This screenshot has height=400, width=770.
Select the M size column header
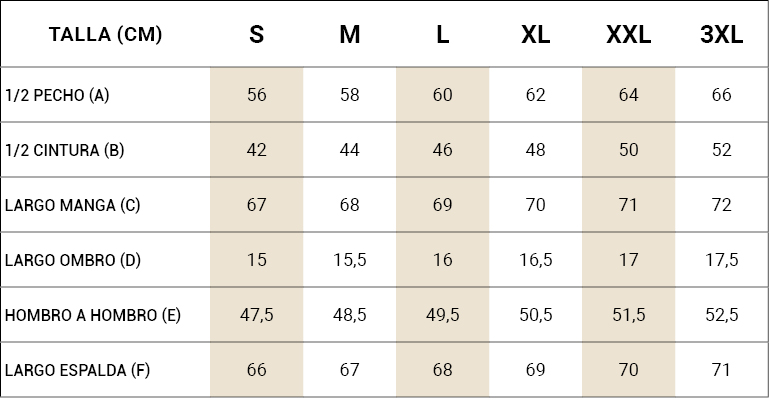(350, 34)
